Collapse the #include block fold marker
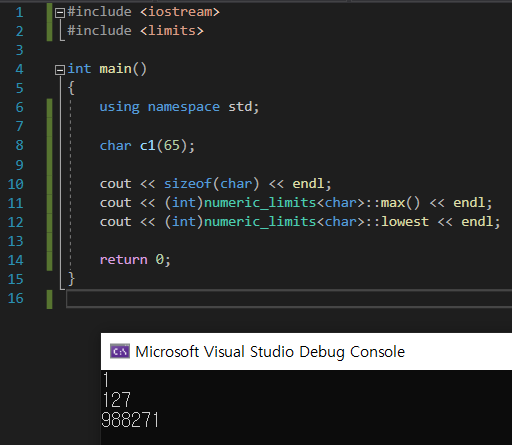This screenshot has width=512, height=445. tap(60, 13)
